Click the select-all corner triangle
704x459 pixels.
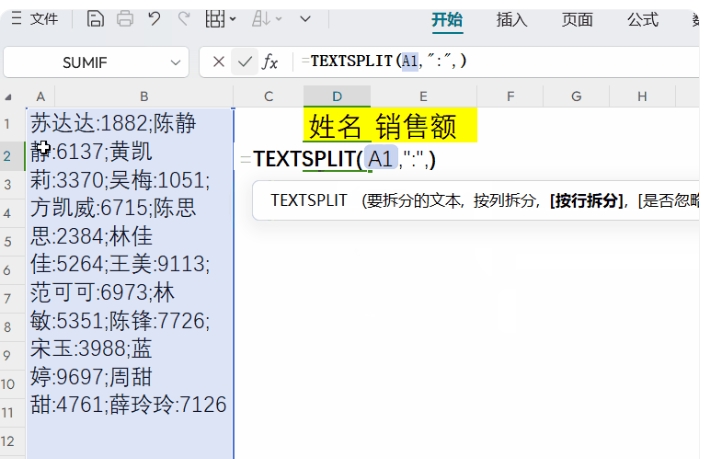[8, 97]
